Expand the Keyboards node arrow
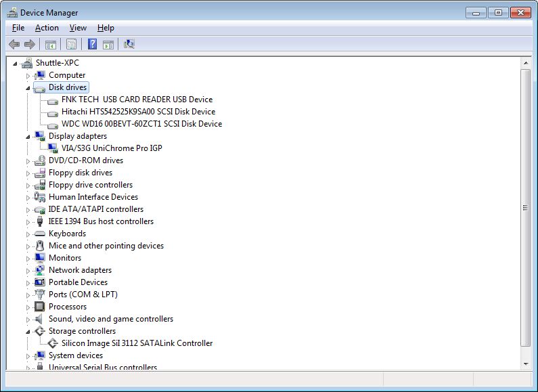This screenshot has height=392, width=538. coord(28,234)
